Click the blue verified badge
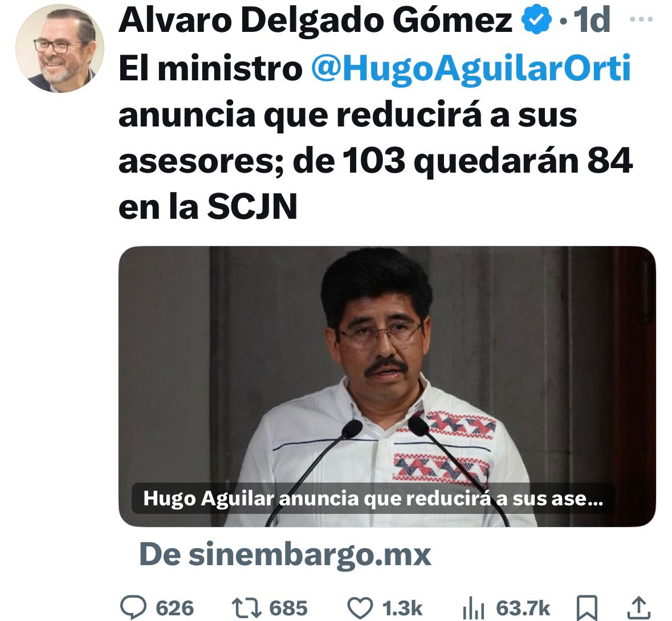This screenshot has width=672, height=621. [536, 21]
